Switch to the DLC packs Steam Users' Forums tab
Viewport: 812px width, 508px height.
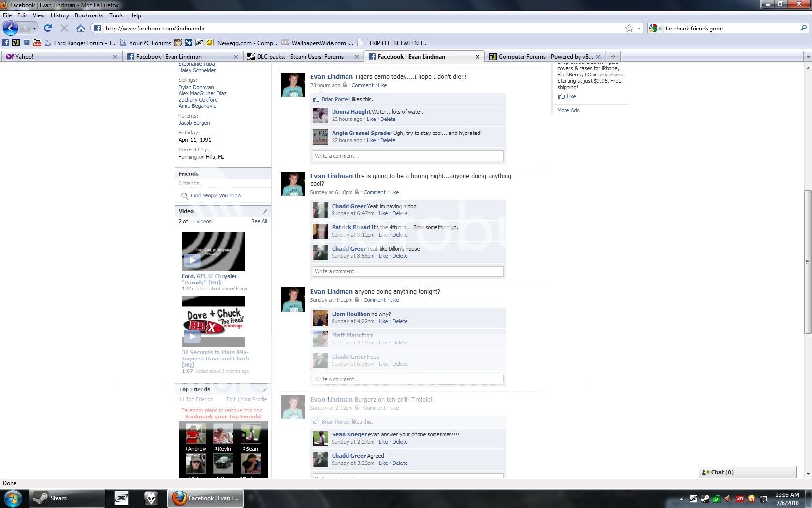(304, 57)
